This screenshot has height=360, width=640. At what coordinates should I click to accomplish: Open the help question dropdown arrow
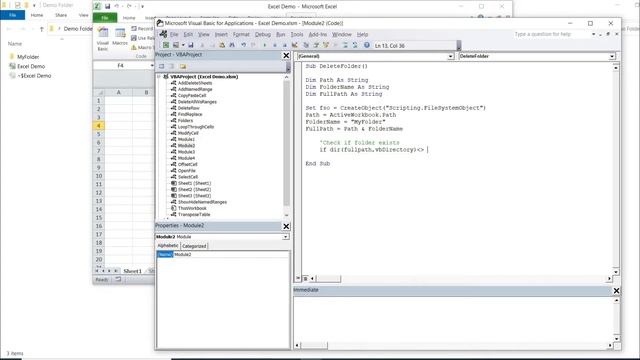pyautogui.click(x=593, y=34)
